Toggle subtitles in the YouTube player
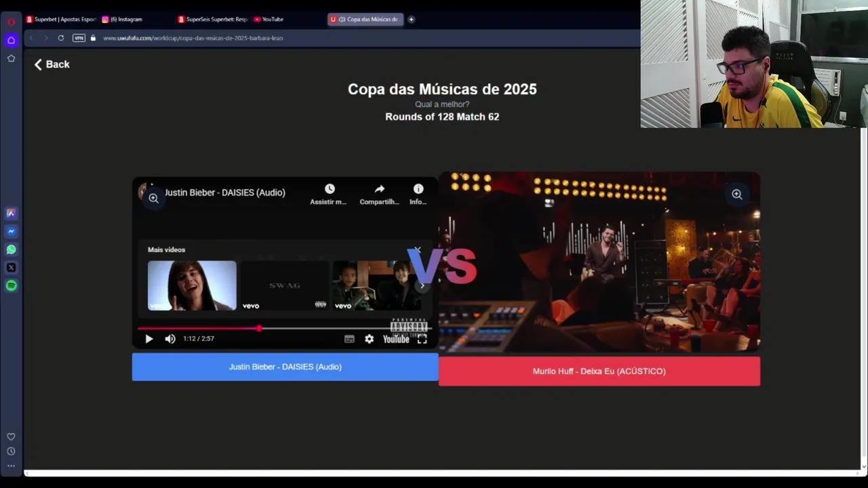 (x=349, y=339)
